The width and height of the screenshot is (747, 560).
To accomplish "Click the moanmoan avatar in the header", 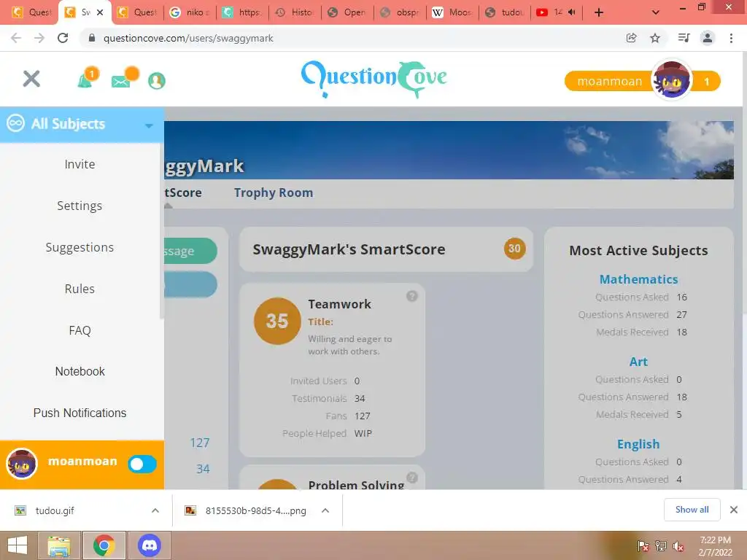I will [x=671, y=80].
